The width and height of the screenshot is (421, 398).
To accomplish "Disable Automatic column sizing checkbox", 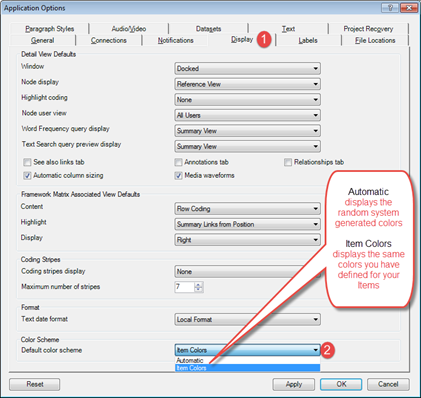I will pos(27,176).
